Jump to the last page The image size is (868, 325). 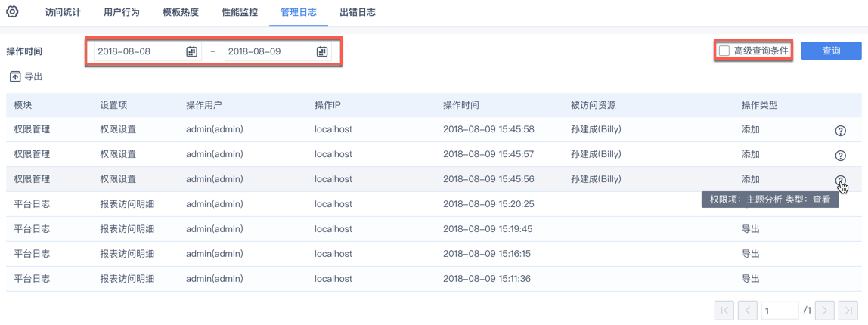point(848,310)
